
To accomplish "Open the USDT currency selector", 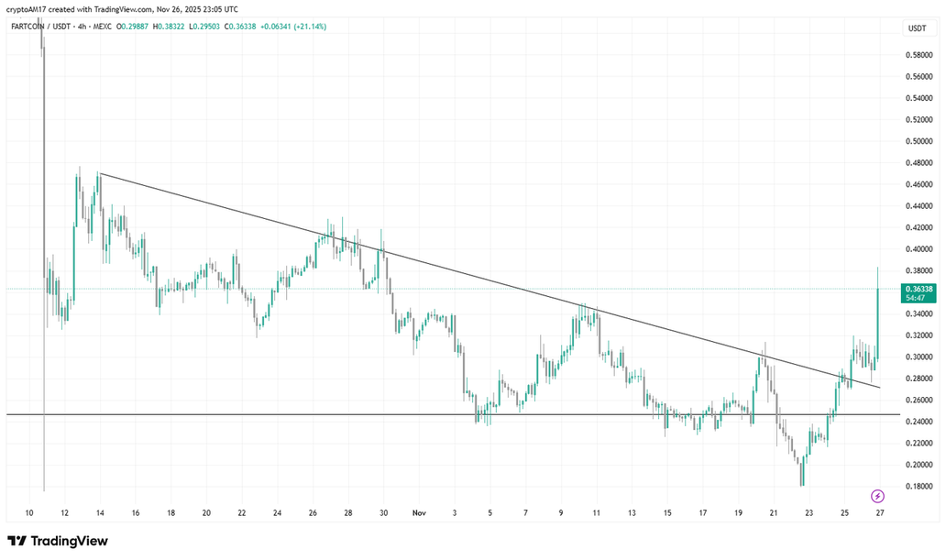I will click(917, 28).
